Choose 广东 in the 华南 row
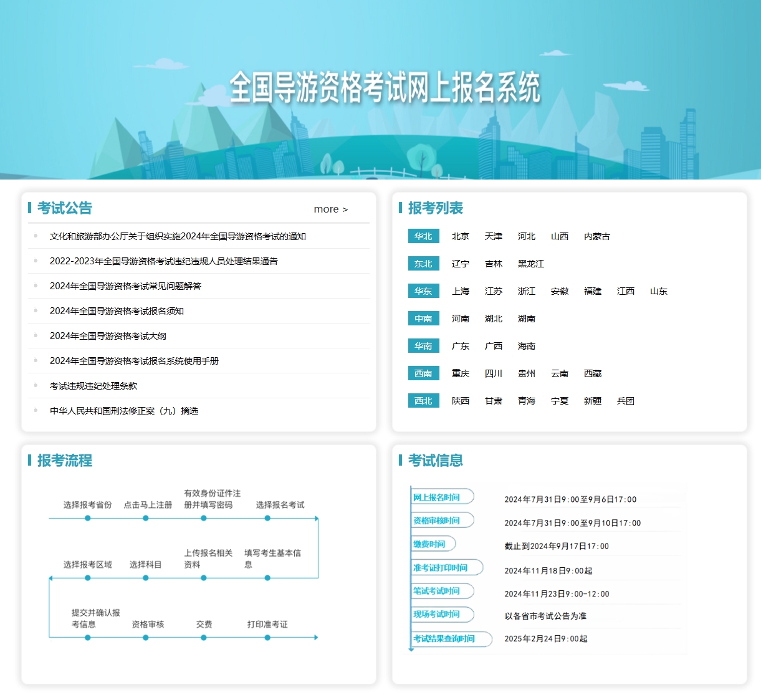 click(460, 346)
